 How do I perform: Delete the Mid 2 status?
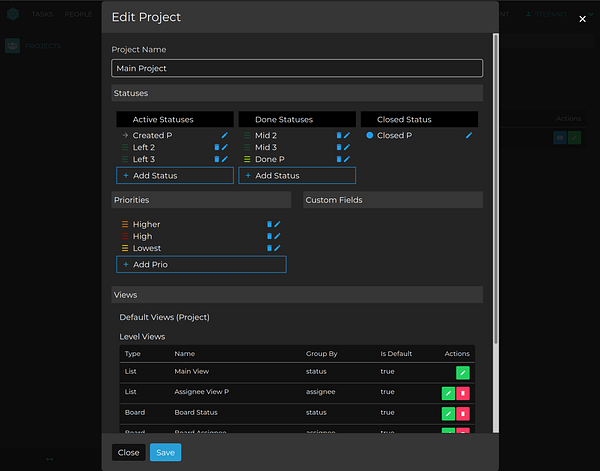click(339, 135)
